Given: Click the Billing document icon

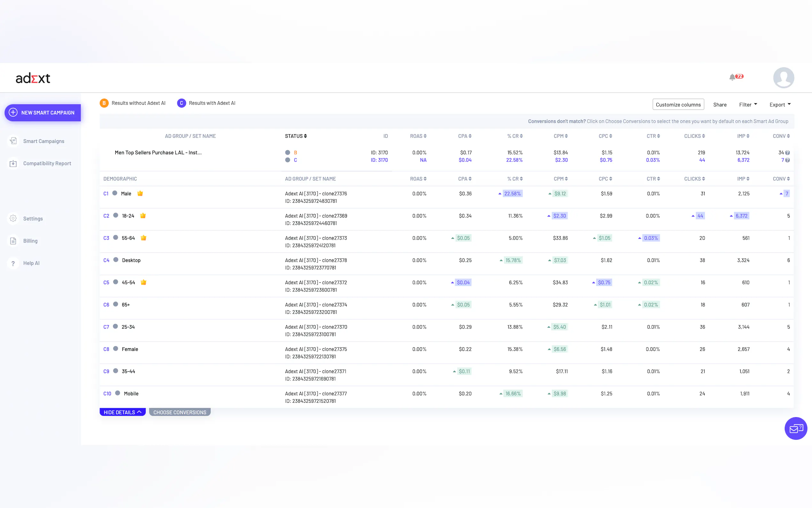Looking at the screenshot, I should (13, 241).
